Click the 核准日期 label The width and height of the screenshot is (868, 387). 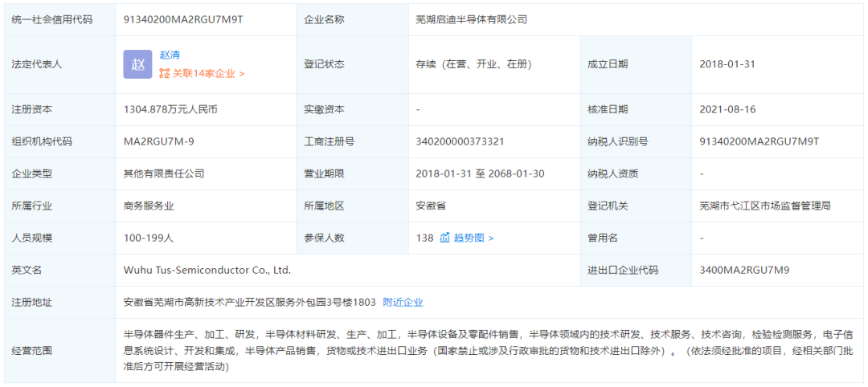click(x=608, y=109)
